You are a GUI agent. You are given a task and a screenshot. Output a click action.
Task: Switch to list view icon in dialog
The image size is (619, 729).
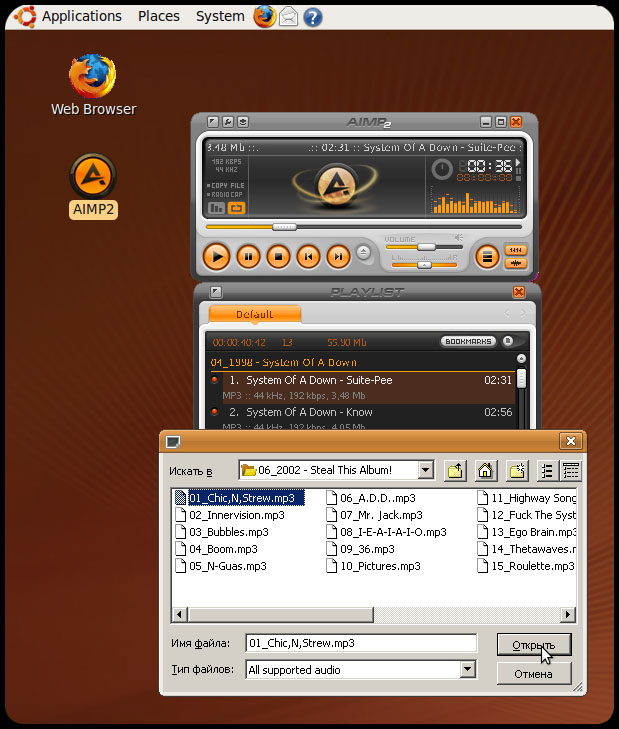[547, 471]
